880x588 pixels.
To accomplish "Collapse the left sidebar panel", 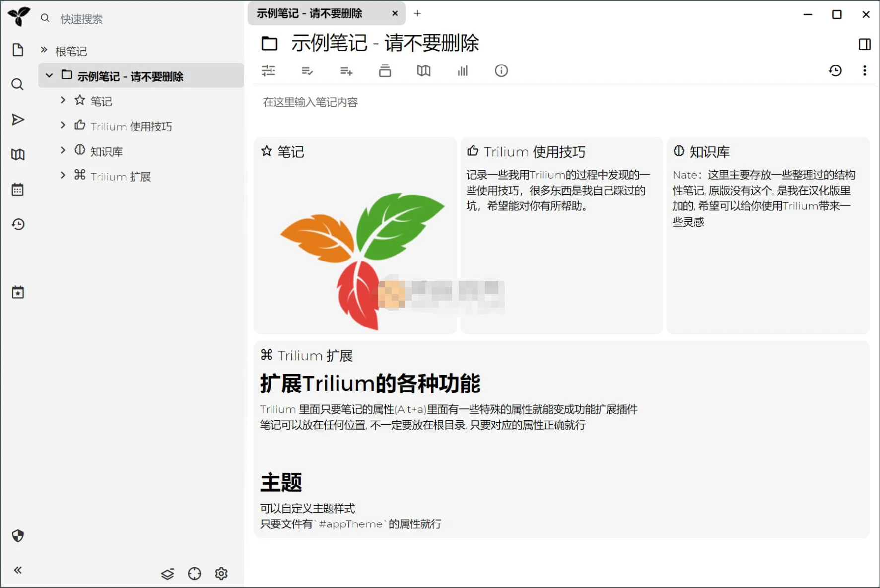I will pos(18,570).
